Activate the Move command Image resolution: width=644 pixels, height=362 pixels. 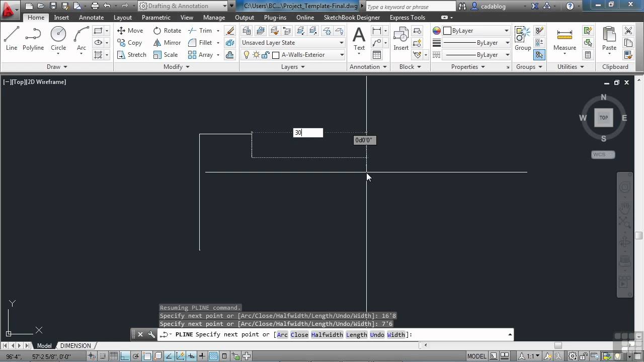[x=130, y=30]
